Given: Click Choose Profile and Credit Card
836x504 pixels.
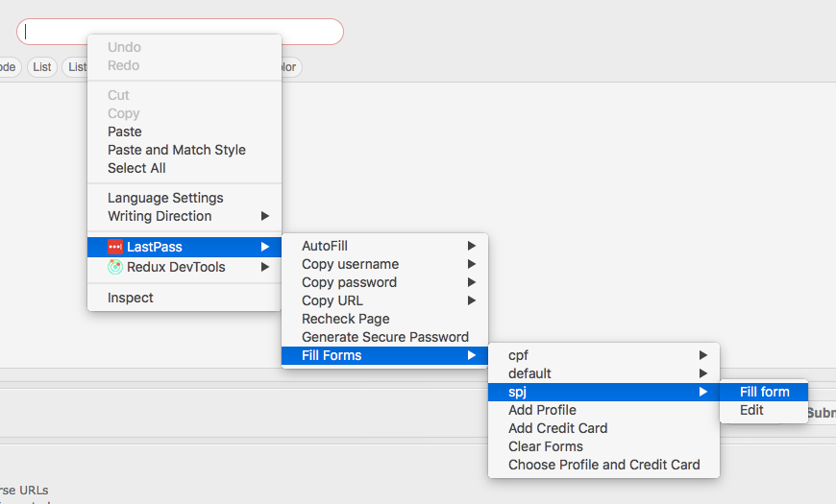Looking at the screenshot, I should tap(603, 465).
